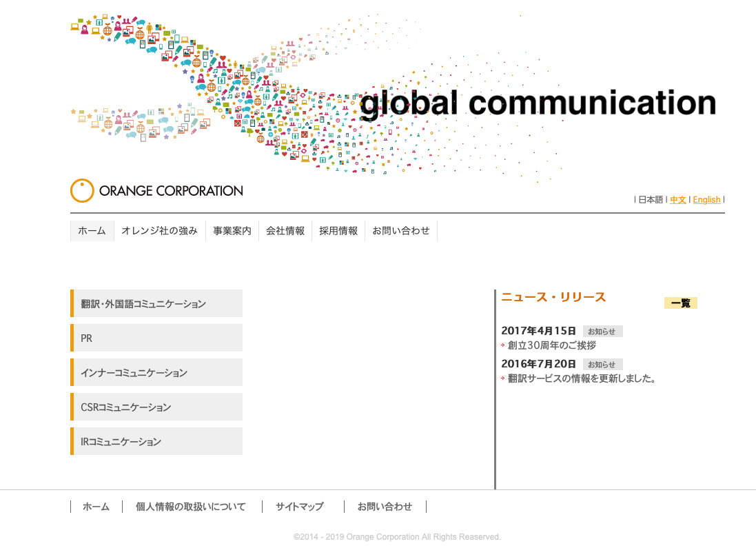
Task: Open 翻訳サービスの情報を更新しました news link
Action: [x=582, y=378]
